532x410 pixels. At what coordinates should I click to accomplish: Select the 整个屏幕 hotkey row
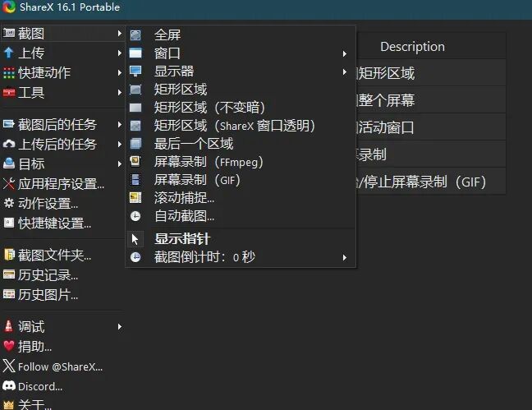pyautogui.click(x=431, y=100)
